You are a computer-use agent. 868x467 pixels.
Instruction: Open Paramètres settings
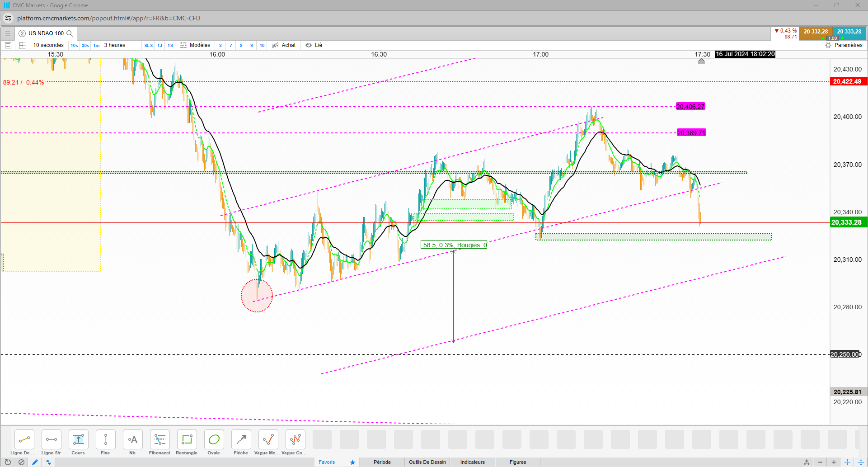[844, 45]
